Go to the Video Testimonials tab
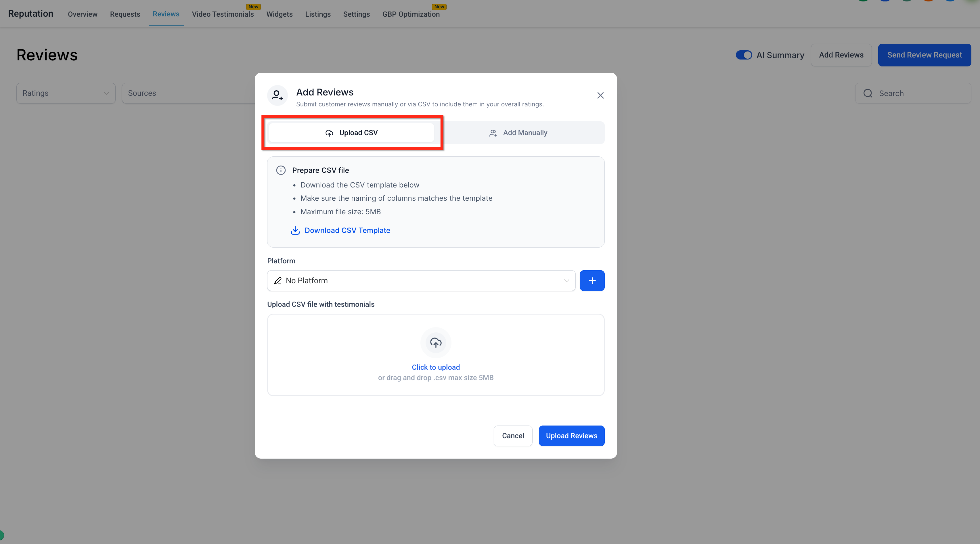This screenshot has width=980, height=544. point(223,14)
